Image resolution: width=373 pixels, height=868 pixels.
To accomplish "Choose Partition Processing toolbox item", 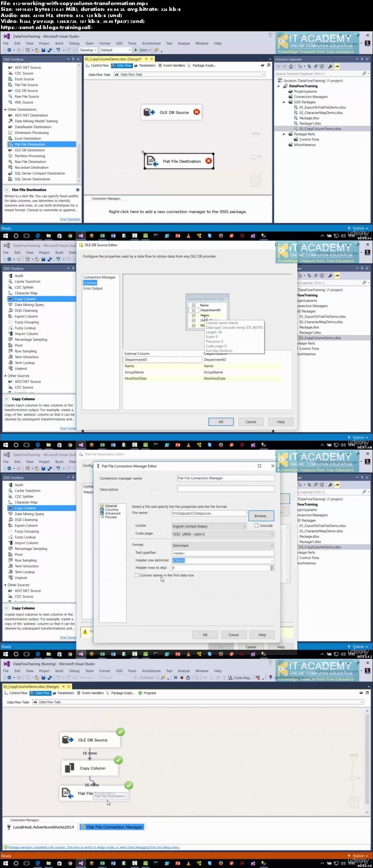I will point(30,156).
